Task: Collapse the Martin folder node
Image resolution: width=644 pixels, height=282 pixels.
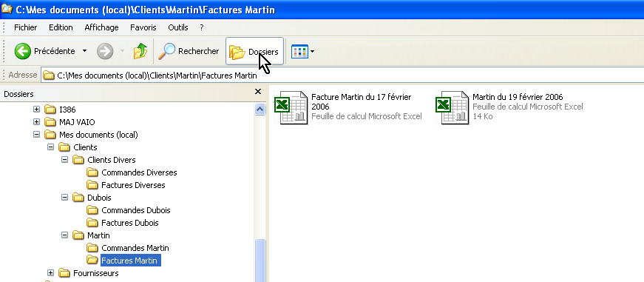Action: (x=64, y=235)
